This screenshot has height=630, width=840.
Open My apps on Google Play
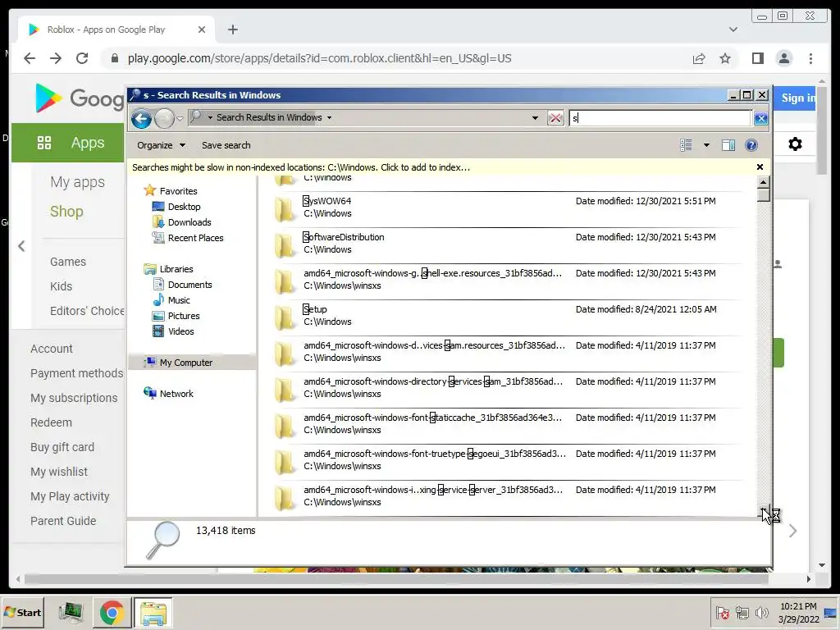pyautogui.click(x=78, y=182)
